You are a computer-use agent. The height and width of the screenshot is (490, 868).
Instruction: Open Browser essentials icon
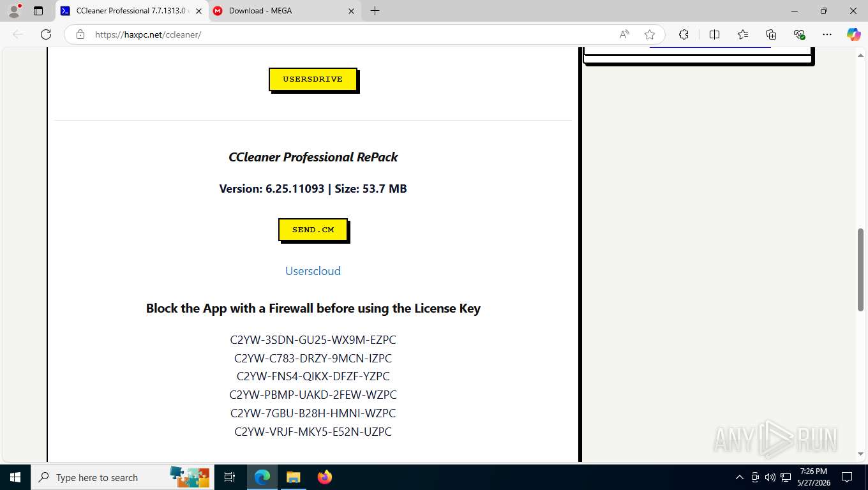[799, 34]
